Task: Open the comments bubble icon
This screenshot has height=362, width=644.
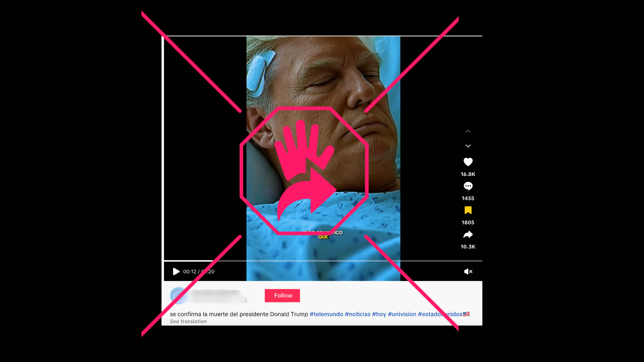Action: [468, 186]
